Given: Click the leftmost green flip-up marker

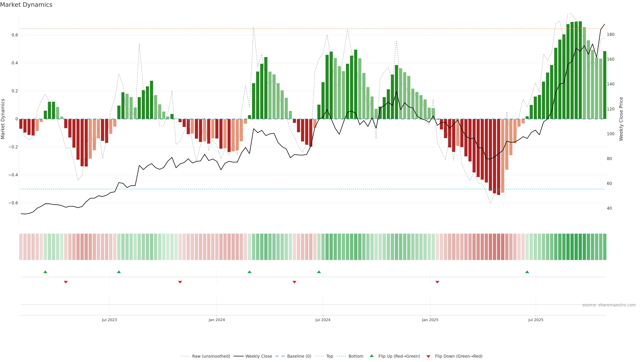Looking at the screenshot, I should point(45,272).
